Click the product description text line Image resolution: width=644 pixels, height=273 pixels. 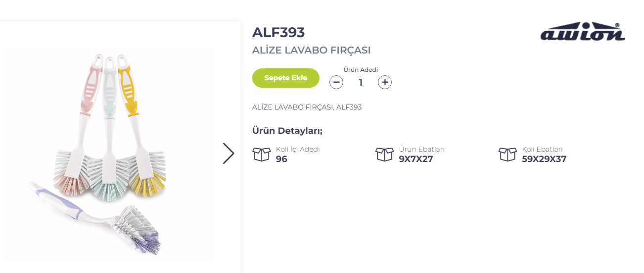tap(307, 107)
